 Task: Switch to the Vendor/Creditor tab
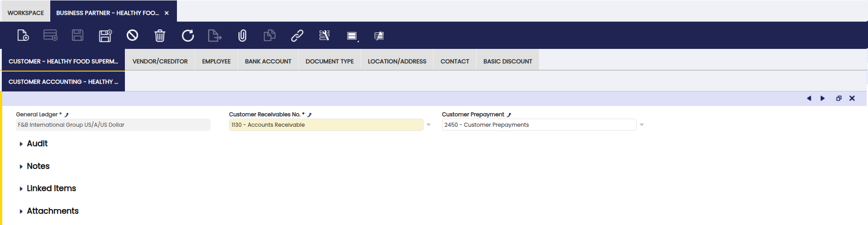coord(160,61)
